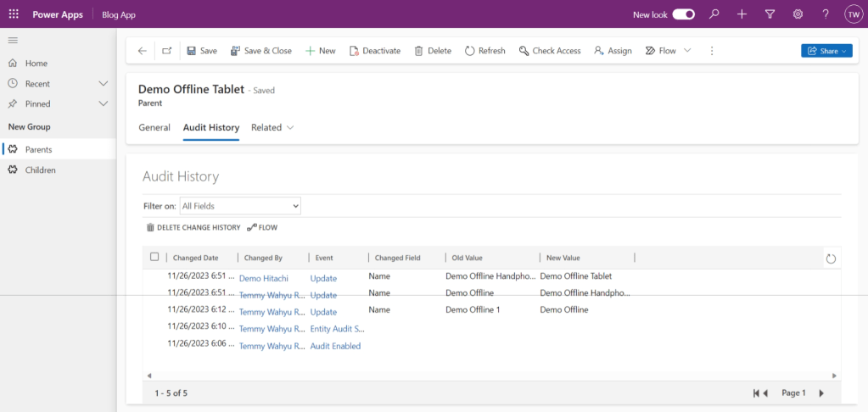Open the advanced filter funnel icon
Image resolution: width=868 pixels, height=412 pixels.
click(x=770, y=14)
